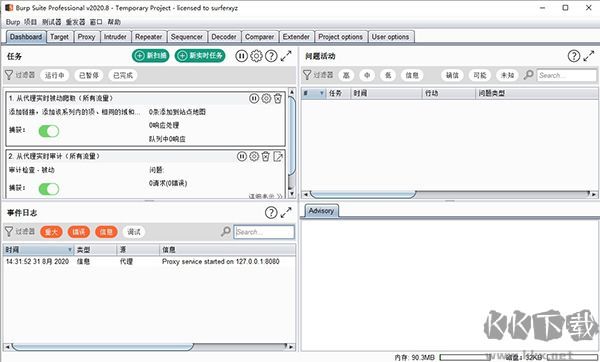The height and width of the screenshot is (362, 600).
Task: Open task settings gear in Tasks header
Action: tap(256, 56)
